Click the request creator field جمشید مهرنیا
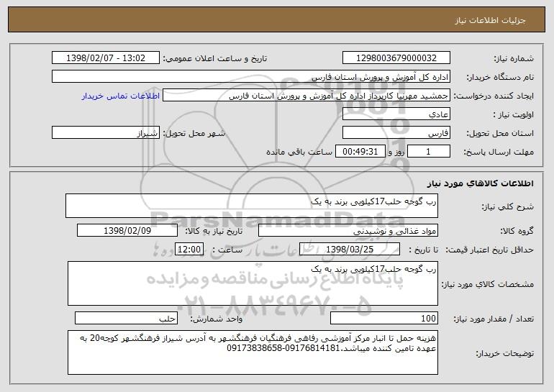This screenshot has height=392, width=554. coord(306,96)
